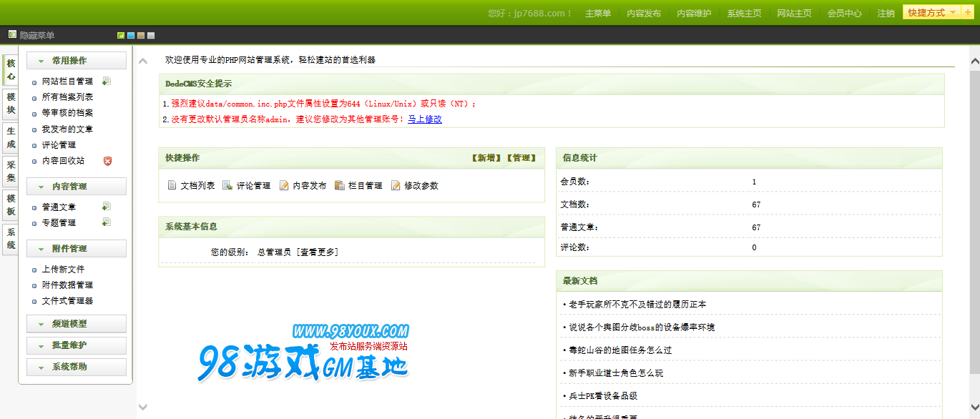The image size is (980, 419).
Task: Open 内容发布 in top navigation
Action: pos(644,14)
